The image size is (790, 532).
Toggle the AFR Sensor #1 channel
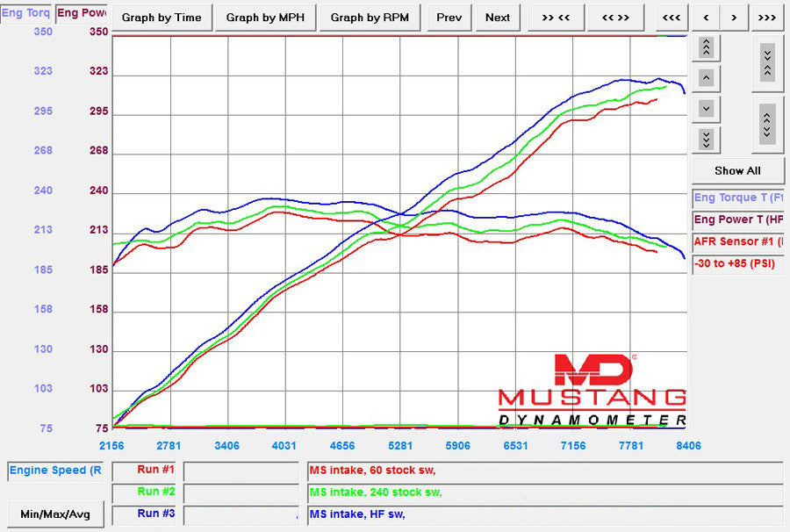(740, 241)
